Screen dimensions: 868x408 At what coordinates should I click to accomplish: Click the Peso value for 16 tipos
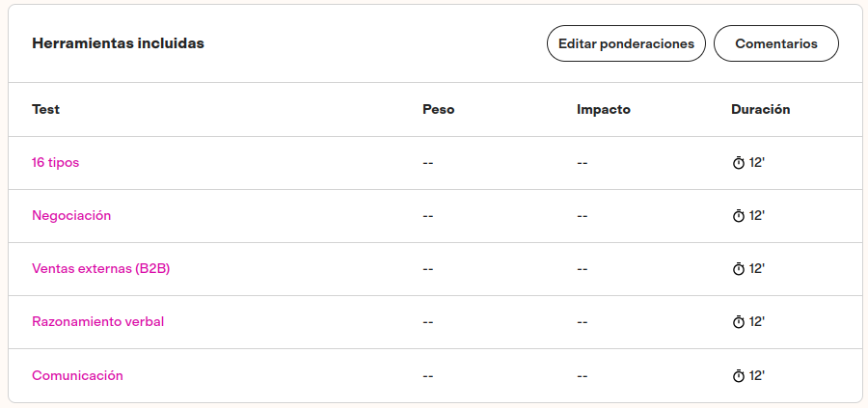pyautogui.click(x=428, y=163)
